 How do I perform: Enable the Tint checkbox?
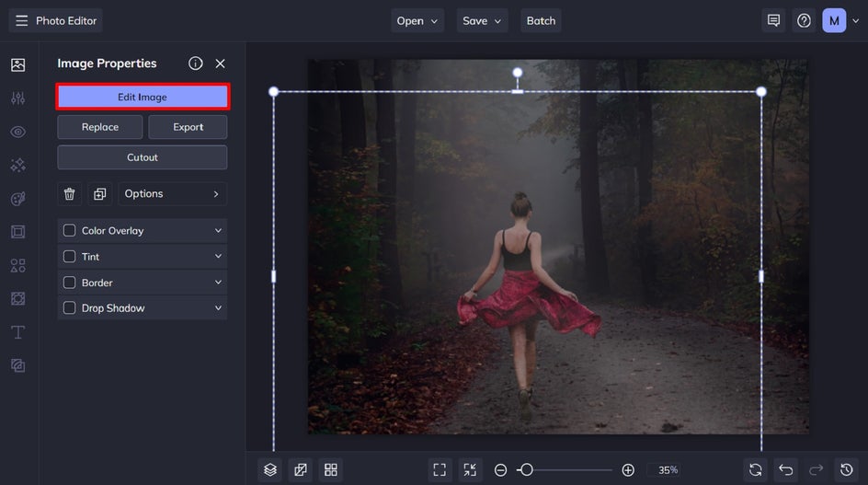tap(69, 257)
